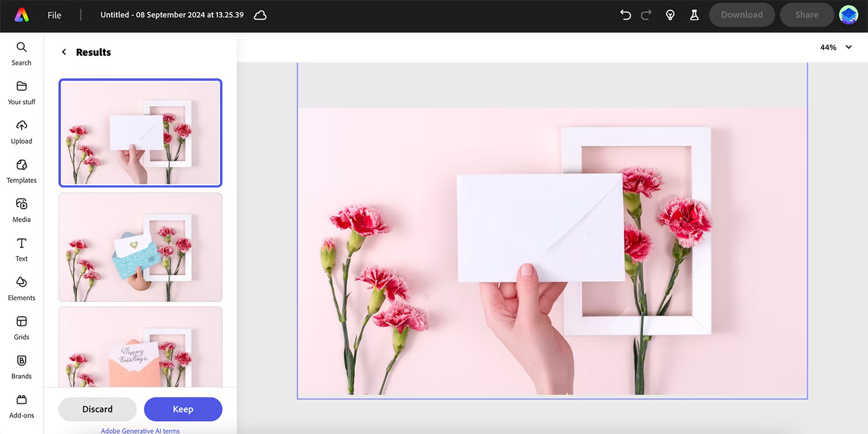
Task: Open Adobe Generative AI terms
Action: point(139,431)
